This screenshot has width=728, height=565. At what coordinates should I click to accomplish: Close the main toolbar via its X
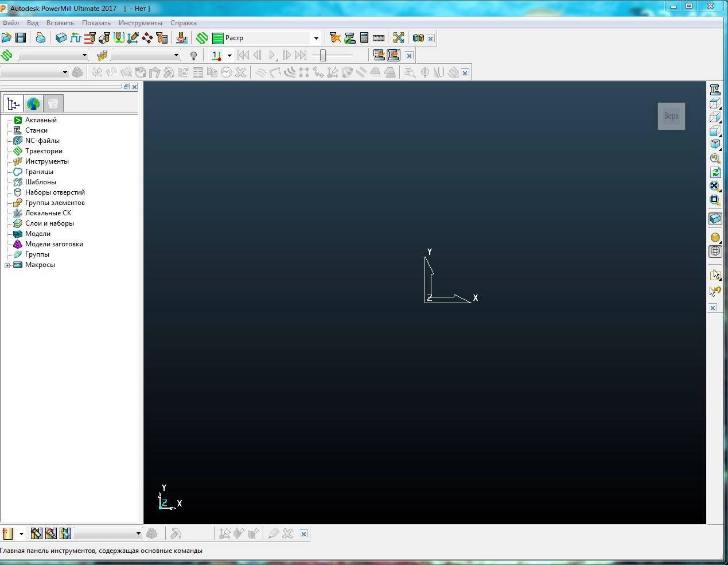click(431, 38)
